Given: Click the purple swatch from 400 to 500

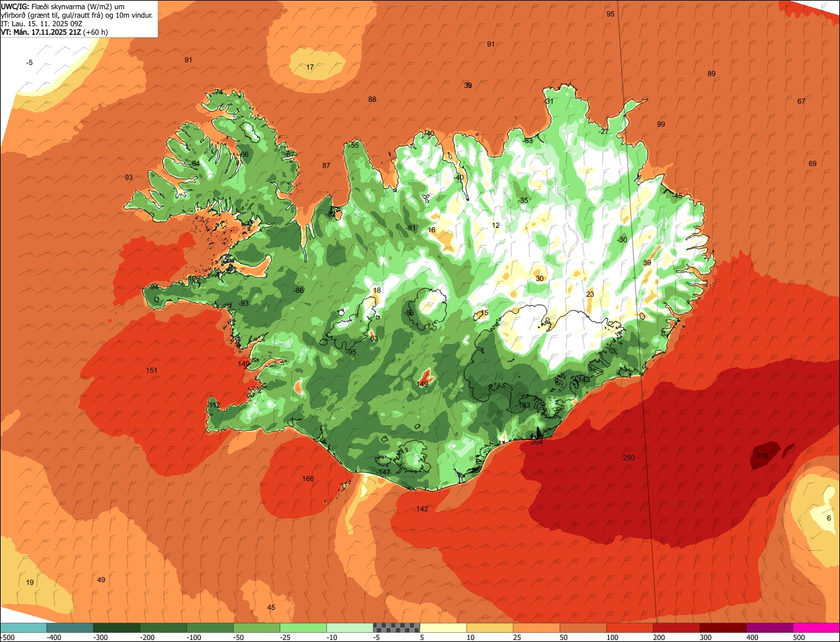Looking at the screenshot, I should coord(768,628).
